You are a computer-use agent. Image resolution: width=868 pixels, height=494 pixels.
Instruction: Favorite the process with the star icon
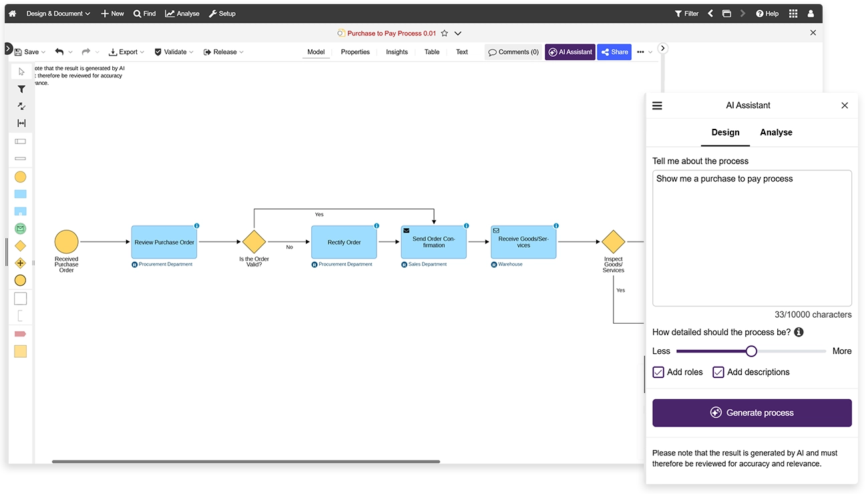(445, 33)
